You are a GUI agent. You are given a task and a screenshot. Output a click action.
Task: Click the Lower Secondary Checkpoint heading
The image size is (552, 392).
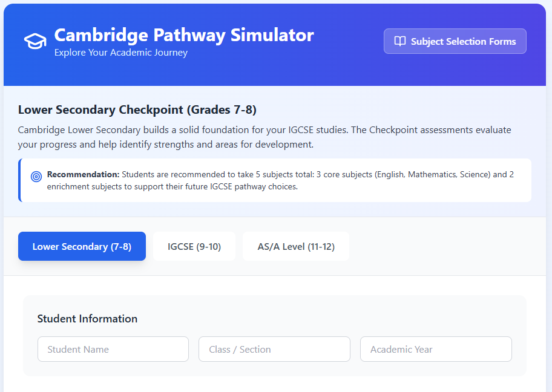coord(137,109)
